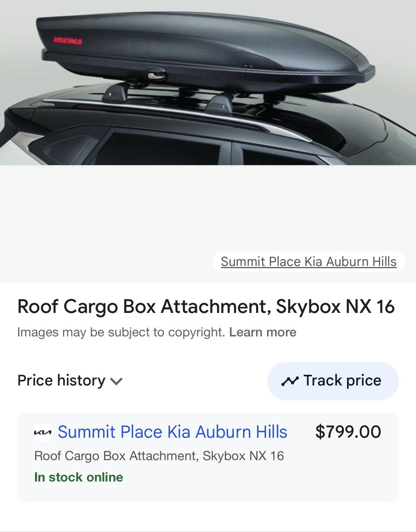Click the $799.00 price
416x532 pixels.
pyautogui.click(x=348, y=432)
